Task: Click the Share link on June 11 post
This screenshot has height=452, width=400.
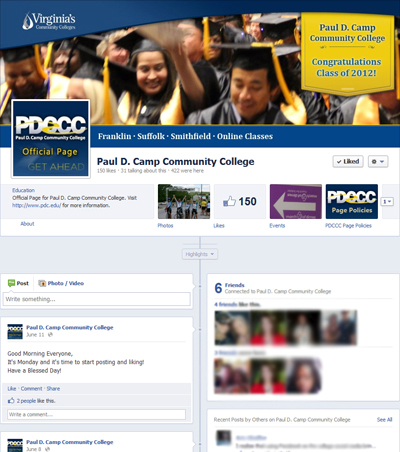Action: click(x=53, y=389)
